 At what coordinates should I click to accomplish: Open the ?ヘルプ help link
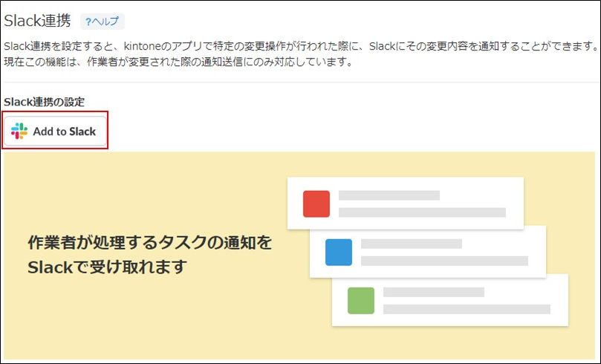103,22
